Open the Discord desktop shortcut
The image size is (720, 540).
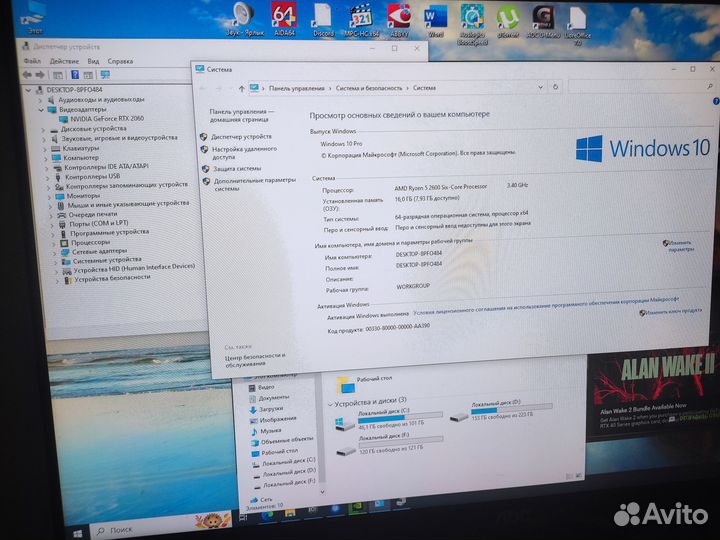tap(323, 19)
